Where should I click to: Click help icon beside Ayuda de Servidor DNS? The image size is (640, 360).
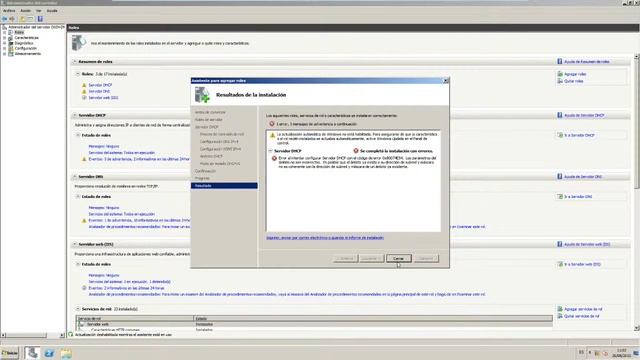pyautogui.click(x=560, y=177)
